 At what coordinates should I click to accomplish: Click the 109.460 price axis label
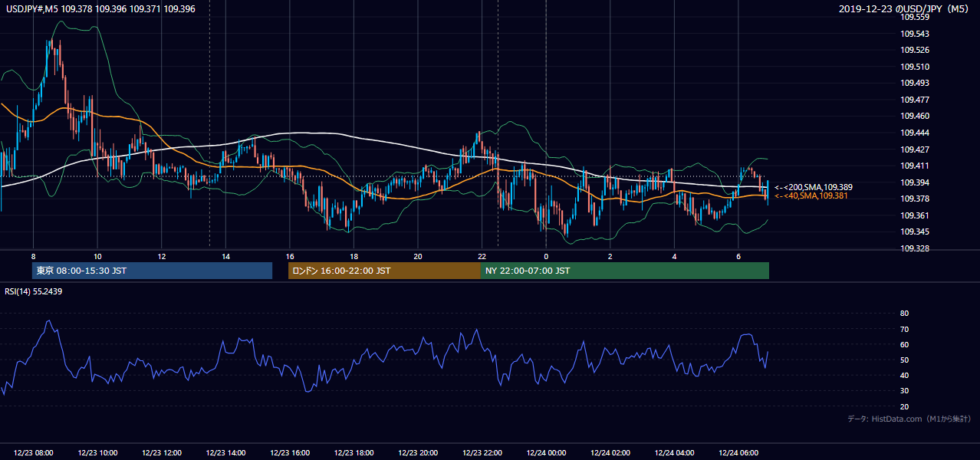[915, 116]
